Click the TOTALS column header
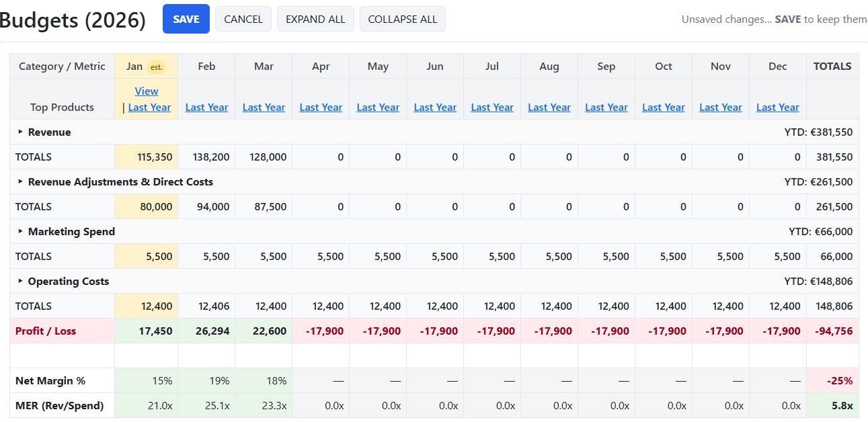 click(x=832, y=66)
